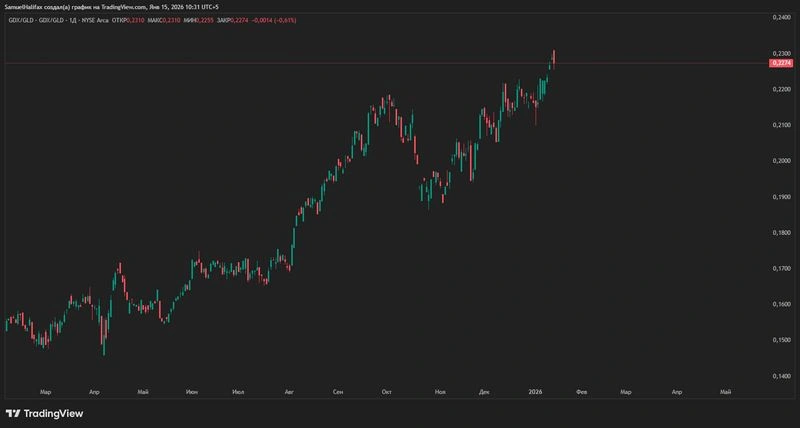This screenshot has width=800, height=428.
Task: Click the GDX/GLD symbol legend title
Action: pos(59,20)
